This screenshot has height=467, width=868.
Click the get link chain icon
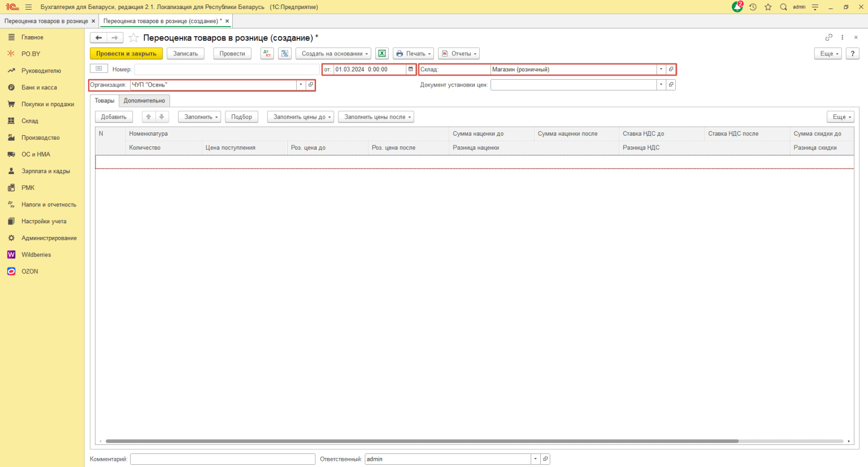point(828,37)
